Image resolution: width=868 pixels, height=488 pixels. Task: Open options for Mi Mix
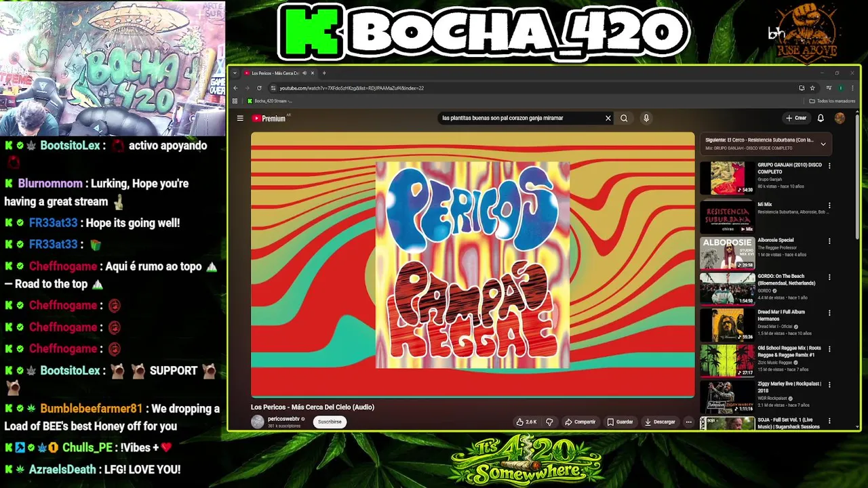pos(829,205)
